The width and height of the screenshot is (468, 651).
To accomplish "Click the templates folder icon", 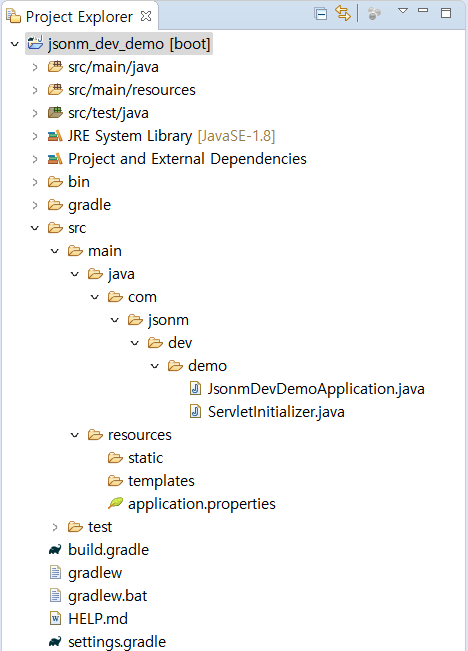I will 115,481.
